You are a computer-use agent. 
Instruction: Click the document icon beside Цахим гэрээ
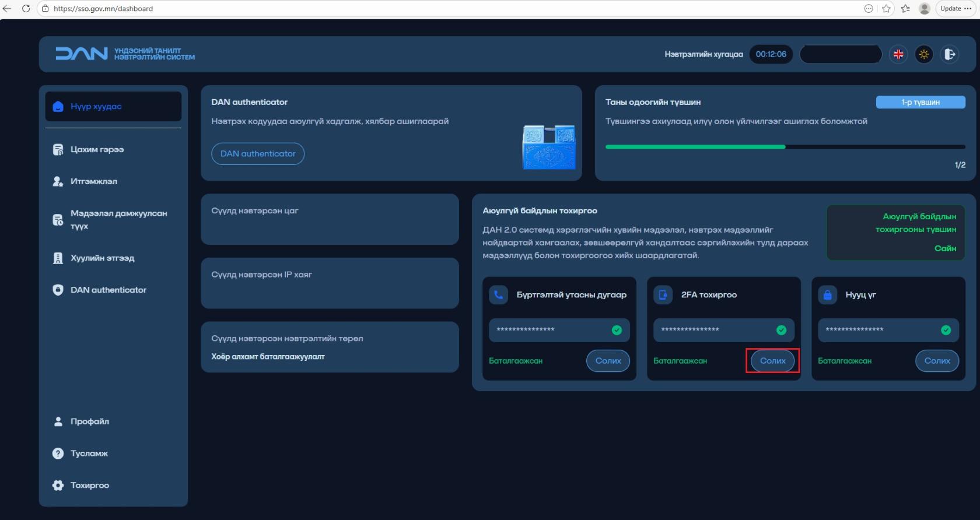58,150
